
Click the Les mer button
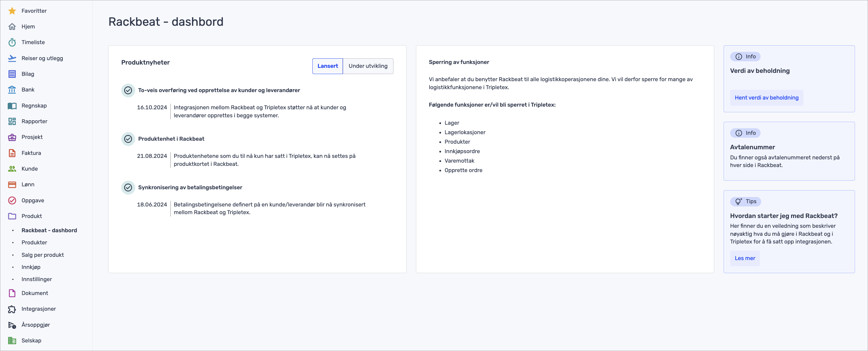pyautogui.click(x=745, y=258)
